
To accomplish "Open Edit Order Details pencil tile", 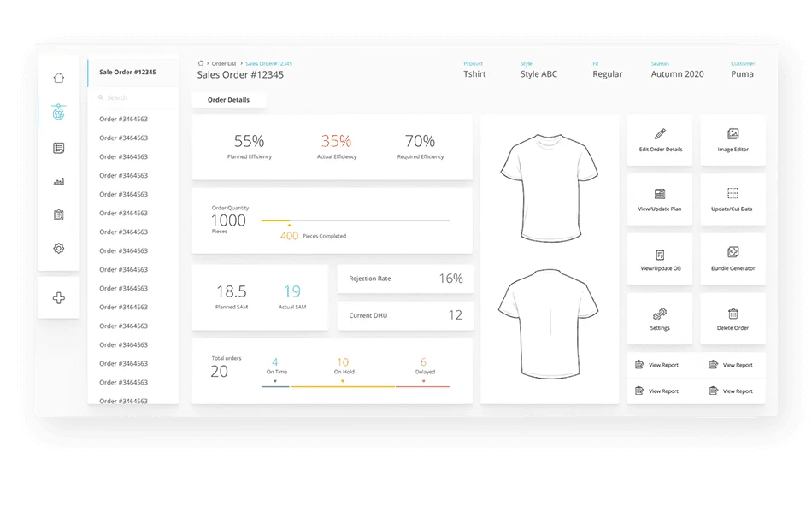I will [660, 140].
